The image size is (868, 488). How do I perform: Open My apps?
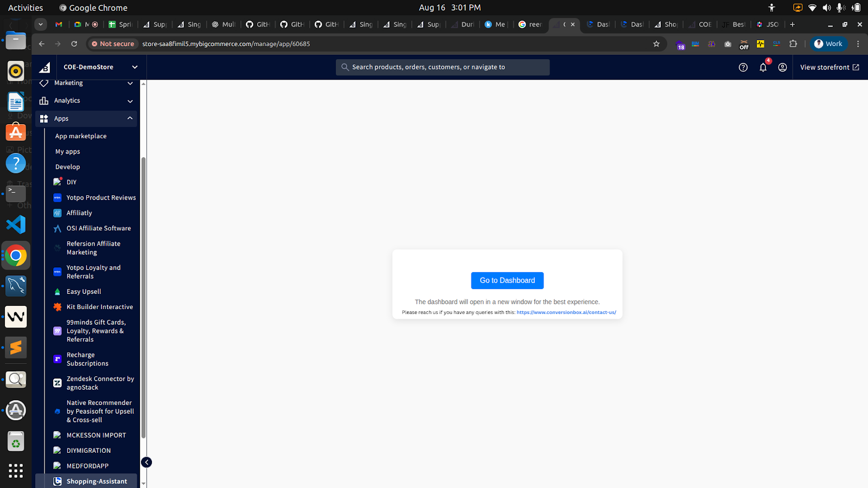coord(68,152)
